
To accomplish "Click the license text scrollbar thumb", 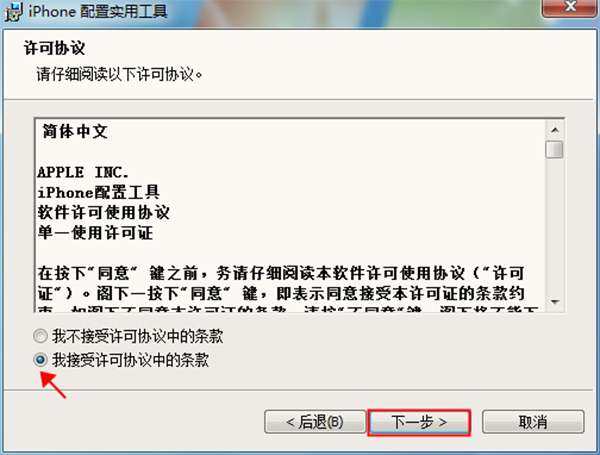I will [554, 150].
